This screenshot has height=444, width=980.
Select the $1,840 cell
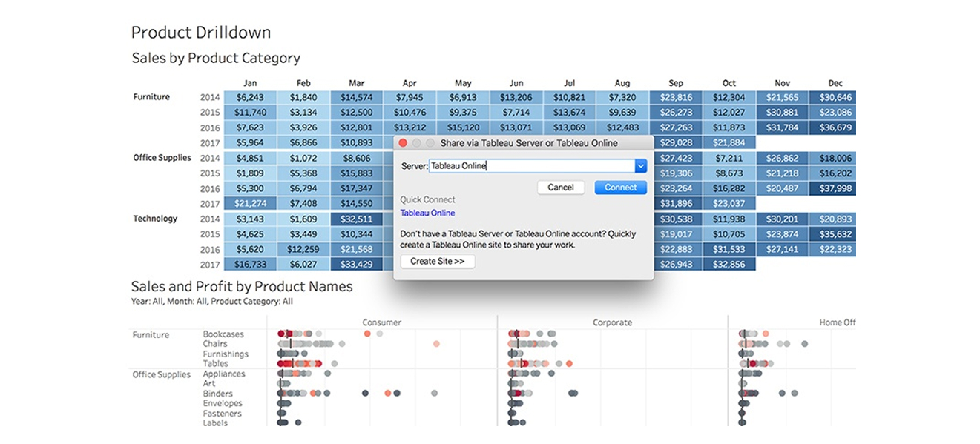[303, 97]
